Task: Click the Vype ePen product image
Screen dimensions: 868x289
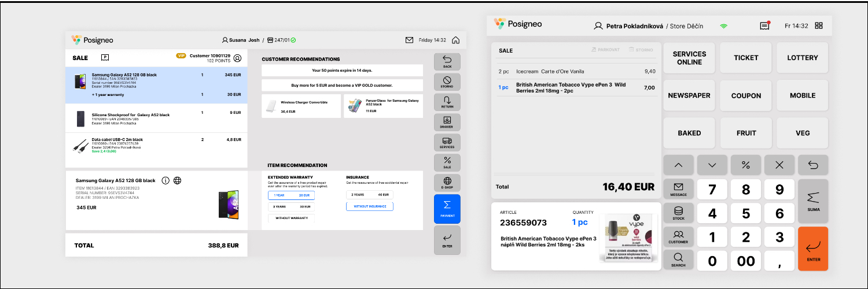Action: (628, 237)
